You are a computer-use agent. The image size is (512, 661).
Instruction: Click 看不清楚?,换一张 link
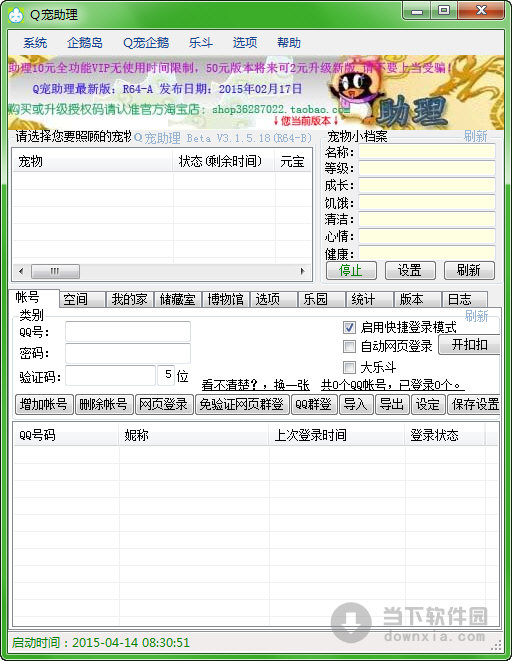coord(255,384)
